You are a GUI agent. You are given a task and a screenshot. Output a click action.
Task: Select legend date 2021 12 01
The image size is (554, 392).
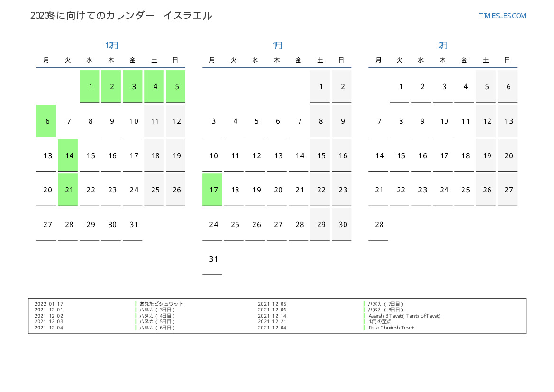click(49, 310)
